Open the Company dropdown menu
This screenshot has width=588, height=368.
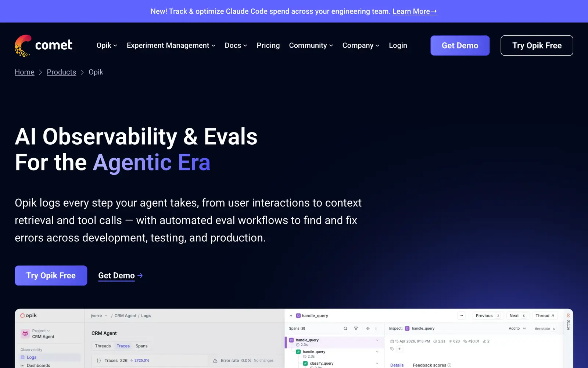(361, 45)
